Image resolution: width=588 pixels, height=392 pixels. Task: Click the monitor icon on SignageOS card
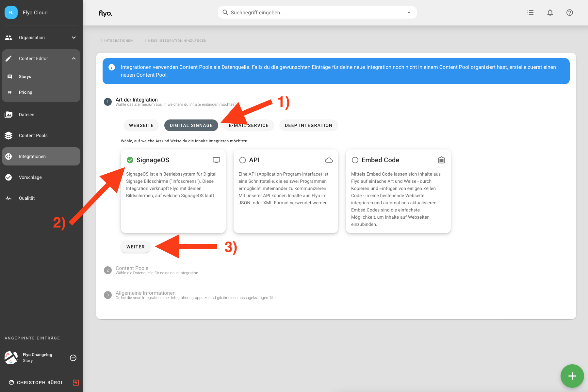tap(216, 160)
